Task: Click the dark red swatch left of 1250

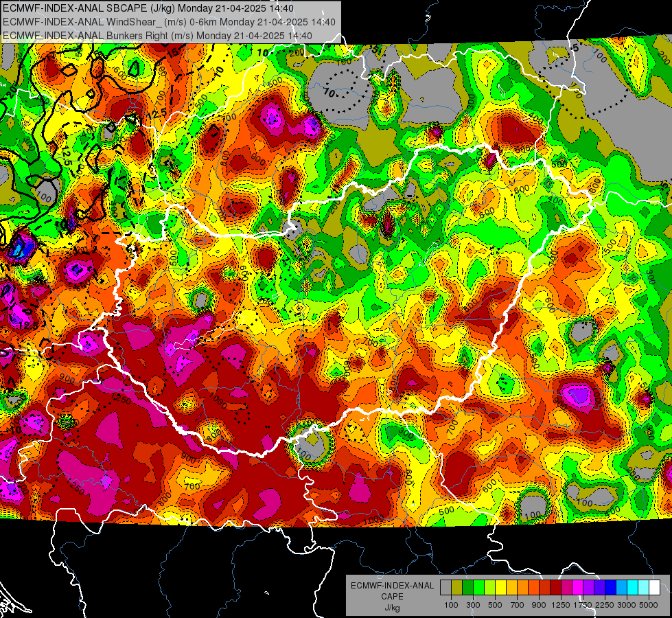Action: (x=555, y=587)
